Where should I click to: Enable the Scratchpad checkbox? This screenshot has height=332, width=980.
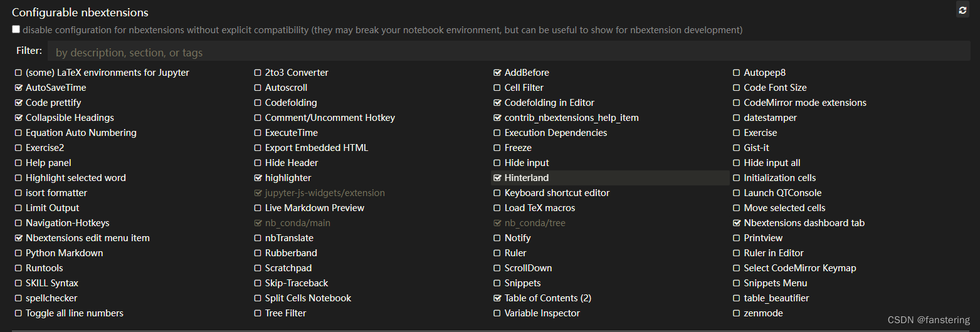(x=258, y=268)
